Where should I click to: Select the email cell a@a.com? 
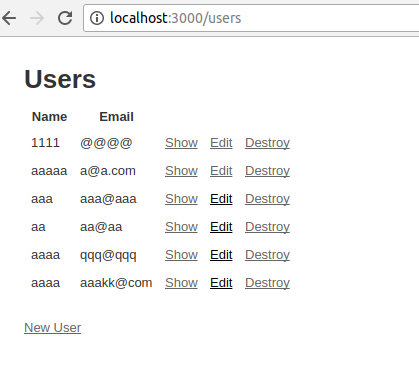click(108, 171)
